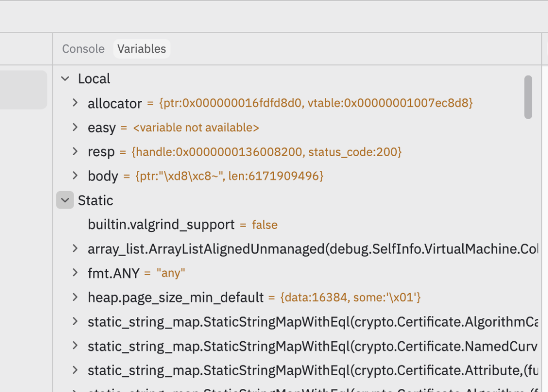Expand the resp variable

[x=75, y=151]
